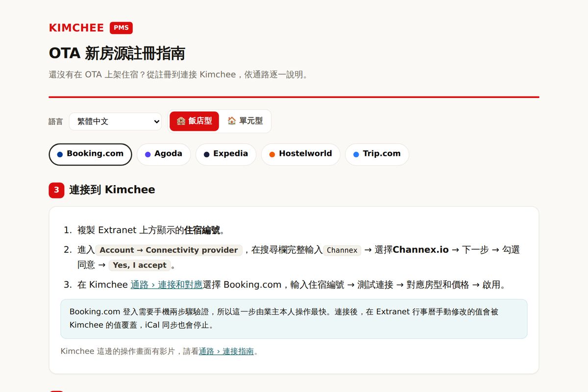Click the bold Channex.io text

420,250
